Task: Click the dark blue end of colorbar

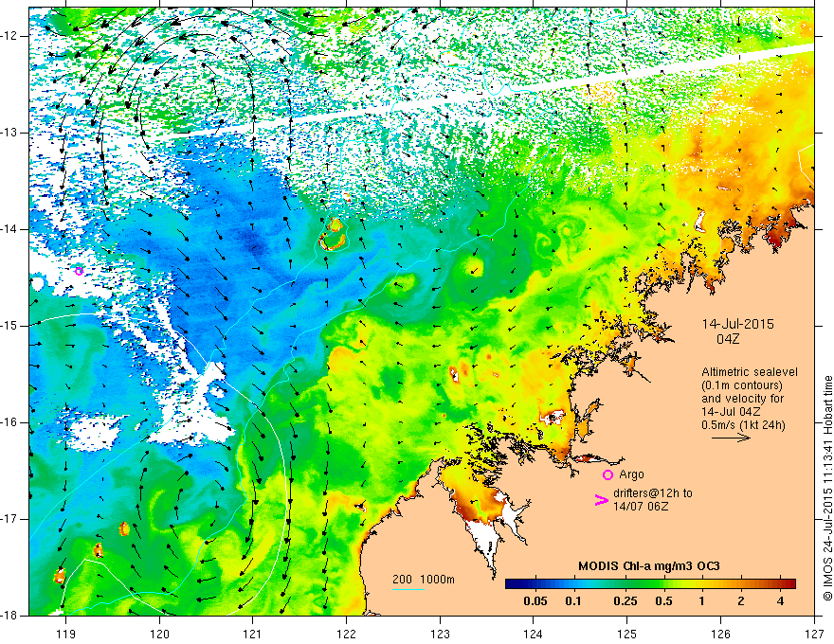Action: pos(512,584)
